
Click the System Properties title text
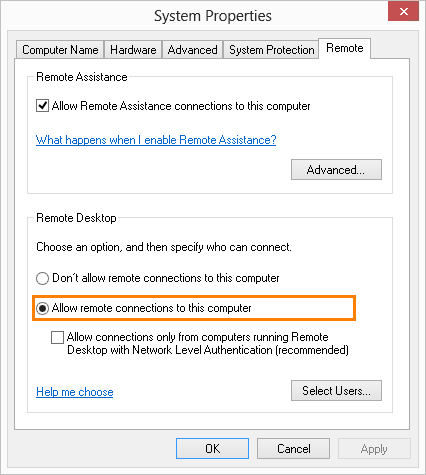click(x=213, y=16)
